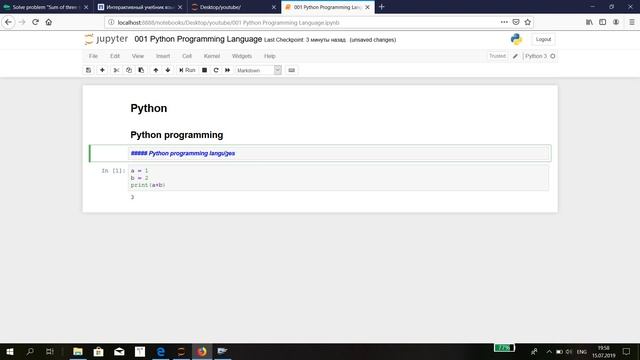Select the Python heading cell
Viewport: 640px width, 360px height.
click(149, 108)
